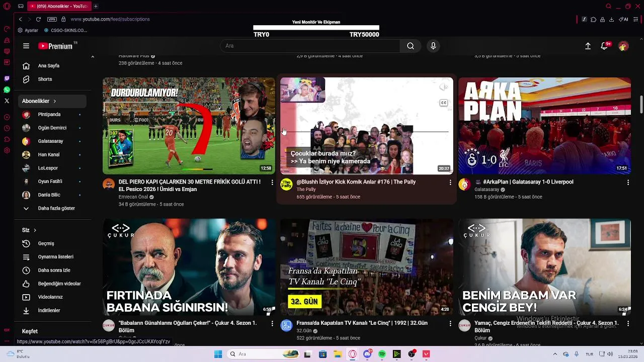
Task: Click the browser address bar URL
Action: (110, 19)
